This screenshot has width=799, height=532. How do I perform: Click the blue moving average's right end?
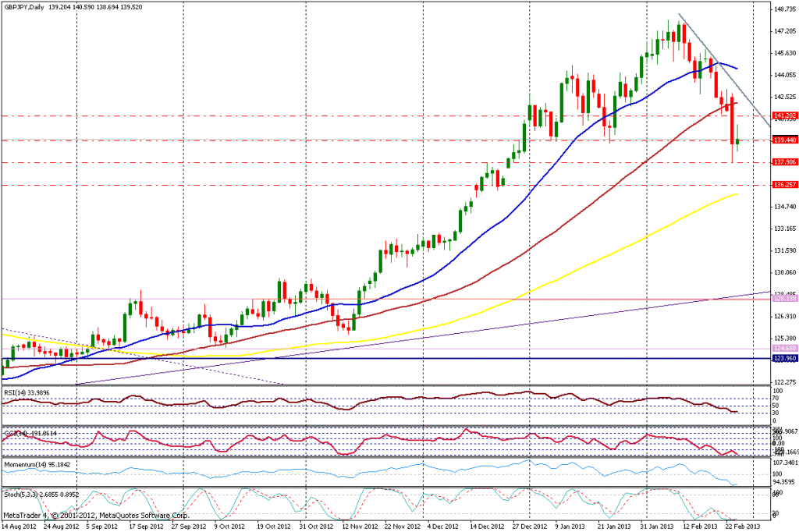pyautogui.click(x=736, y=68)
